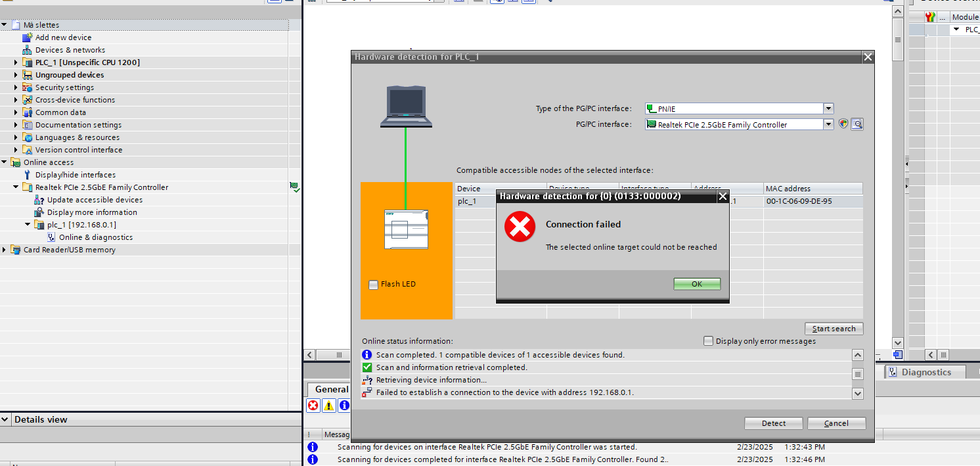This screenshot has width=980, height=466.
Task: Expand Common data node
Action: pyautogui.click(x=16, y=112)
